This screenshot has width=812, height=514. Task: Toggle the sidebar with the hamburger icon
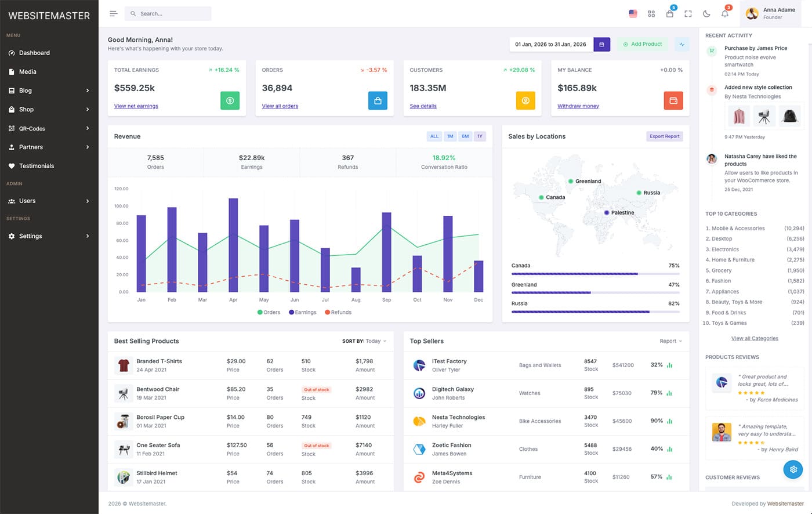coord(113,13)
